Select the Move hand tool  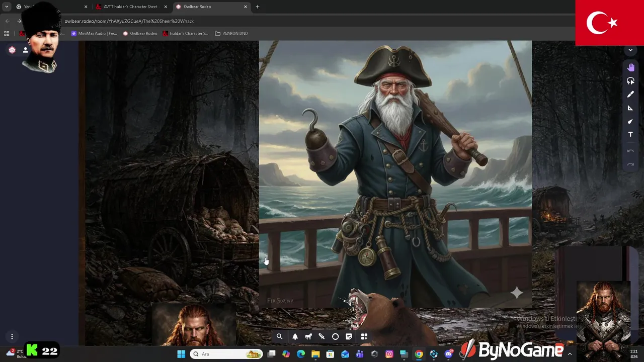point(630,67)
